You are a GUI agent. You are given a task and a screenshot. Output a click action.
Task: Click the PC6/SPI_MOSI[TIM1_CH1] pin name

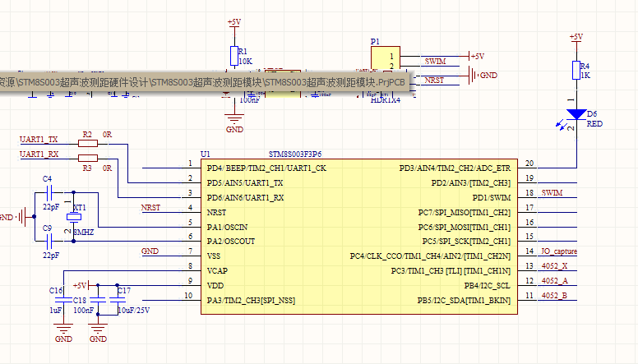tap(465, 227)
